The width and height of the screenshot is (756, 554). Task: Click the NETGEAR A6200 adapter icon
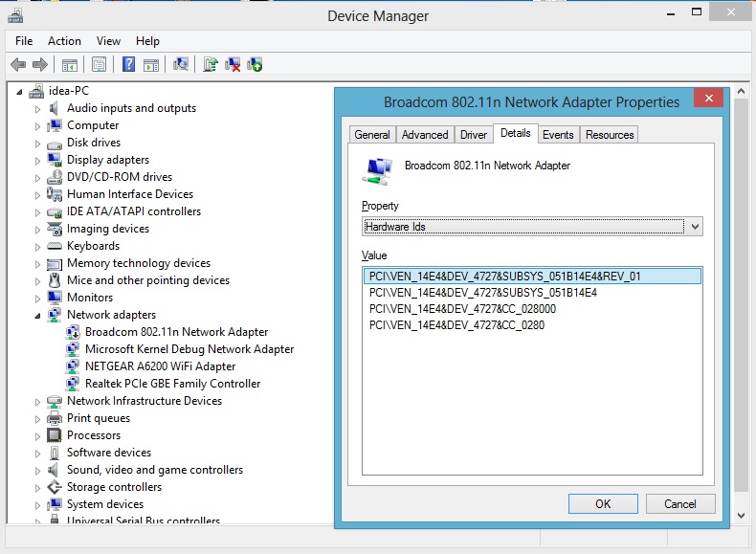pyautogui.click(x=73, y=366)
